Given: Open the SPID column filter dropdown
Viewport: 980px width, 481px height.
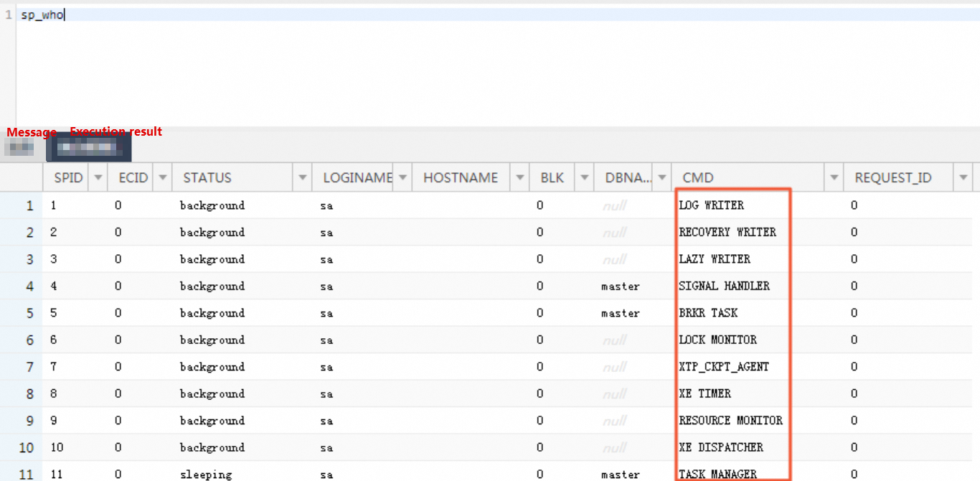Looking at the screenshot, I should click(98, 177).
